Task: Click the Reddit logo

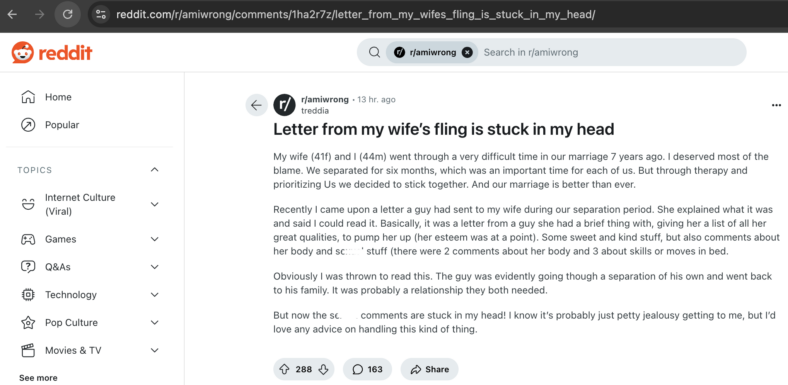Action: coord(52,52)
